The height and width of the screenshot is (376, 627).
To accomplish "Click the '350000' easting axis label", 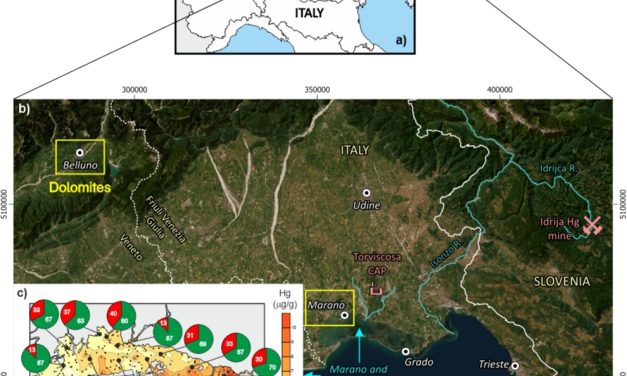I will (317, 90).
